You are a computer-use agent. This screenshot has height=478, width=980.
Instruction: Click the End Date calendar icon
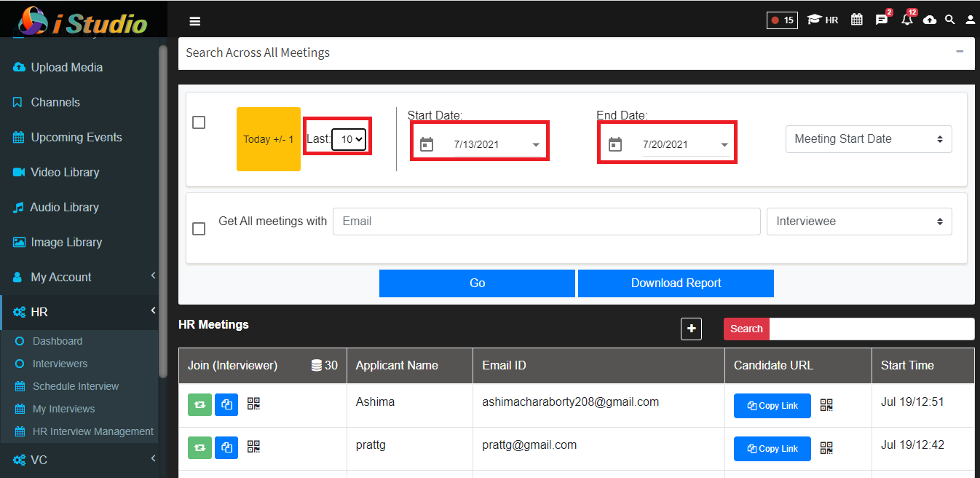tap(615, 144)
